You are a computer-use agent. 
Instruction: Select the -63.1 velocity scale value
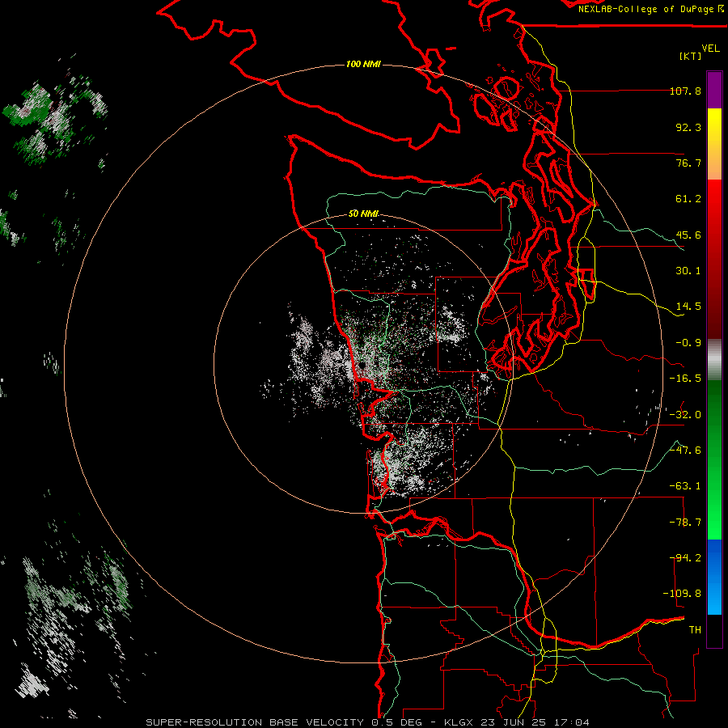tap(685, 486)
